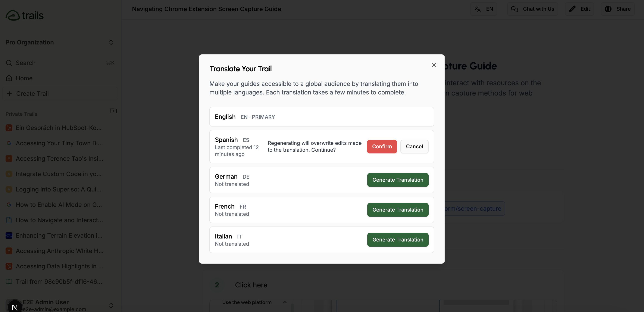The image size is (644, 312).
Task: Click the Spanish 'Last completed 12 minutes ago' text
Action: pyautogui.click(x=237, y=151)
